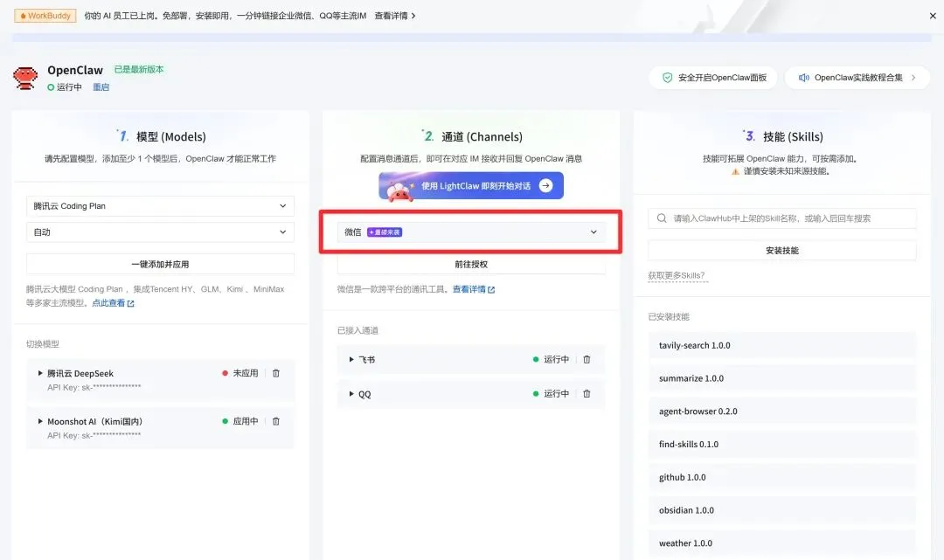Expand the 腾讯云 DeepSeek model row

tap(40, 374)
